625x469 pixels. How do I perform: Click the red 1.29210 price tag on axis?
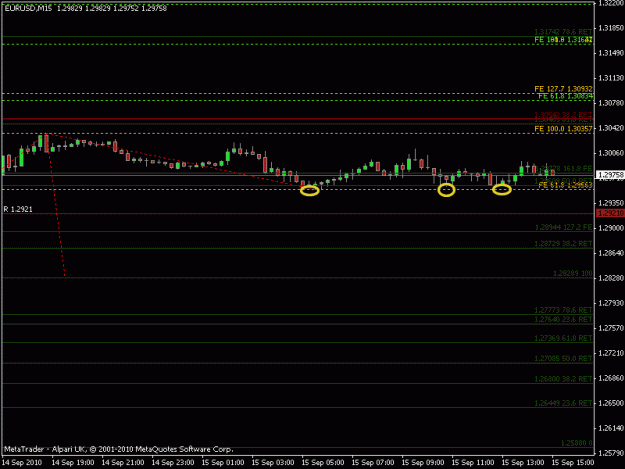coord(610,213)
